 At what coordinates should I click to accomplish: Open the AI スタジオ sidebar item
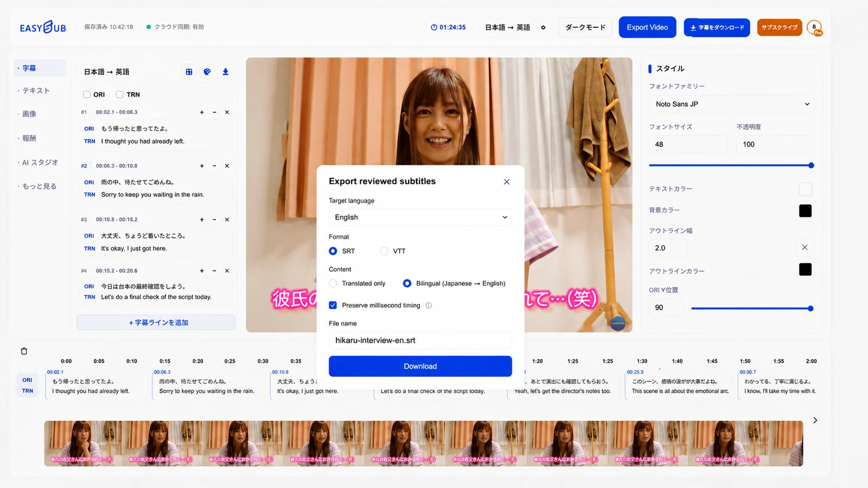(x=40, y=163)
